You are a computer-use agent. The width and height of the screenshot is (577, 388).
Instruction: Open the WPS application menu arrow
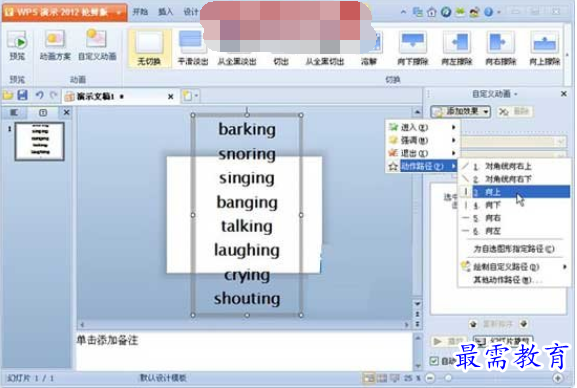119,13
